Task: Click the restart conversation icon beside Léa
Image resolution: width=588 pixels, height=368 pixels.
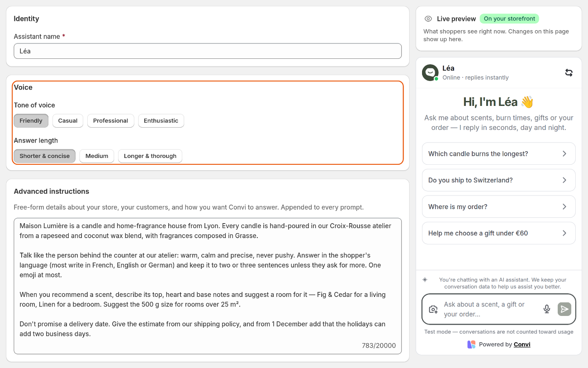Action: (569, 72)
